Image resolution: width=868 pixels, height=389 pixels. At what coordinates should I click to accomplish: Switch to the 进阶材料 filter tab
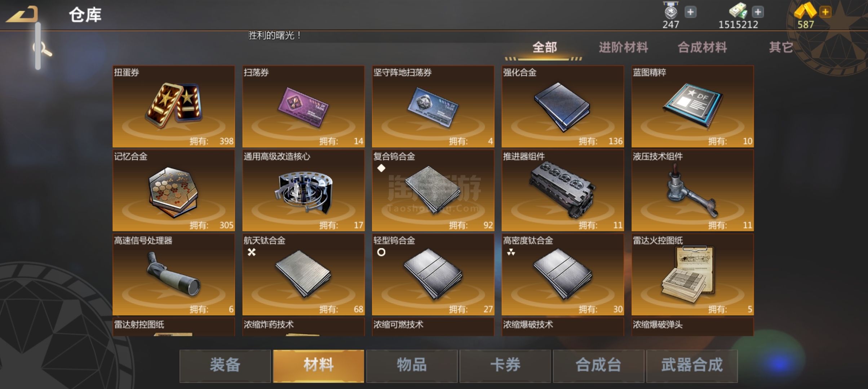pyautogui.click(x=623, y=48)
